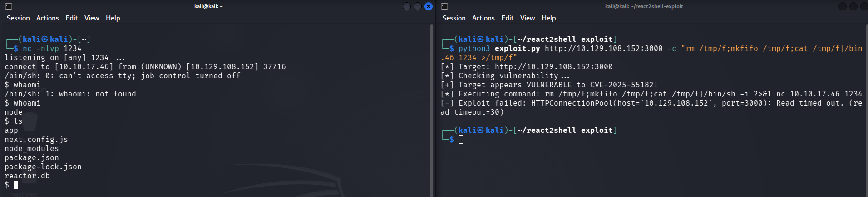Open Edit menu in left terminal
Screen dimensions: 868x197
72,18
